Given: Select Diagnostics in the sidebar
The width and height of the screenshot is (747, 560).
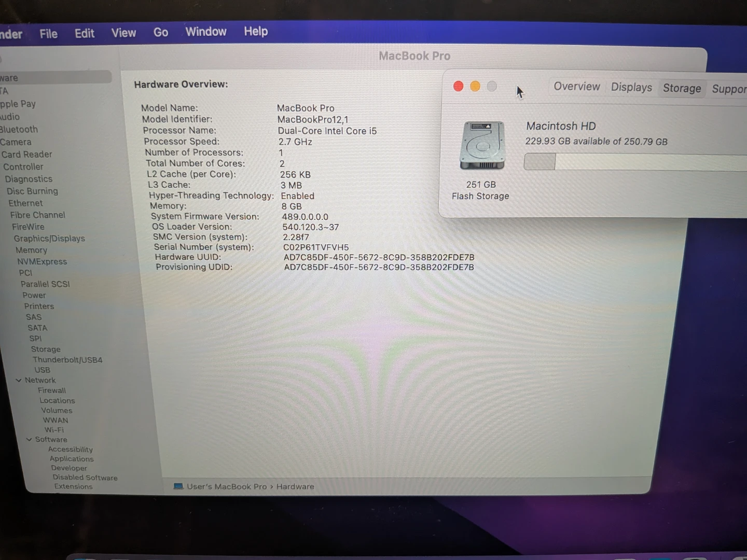Looking at the screenshot, I should [x=29, y=179].
